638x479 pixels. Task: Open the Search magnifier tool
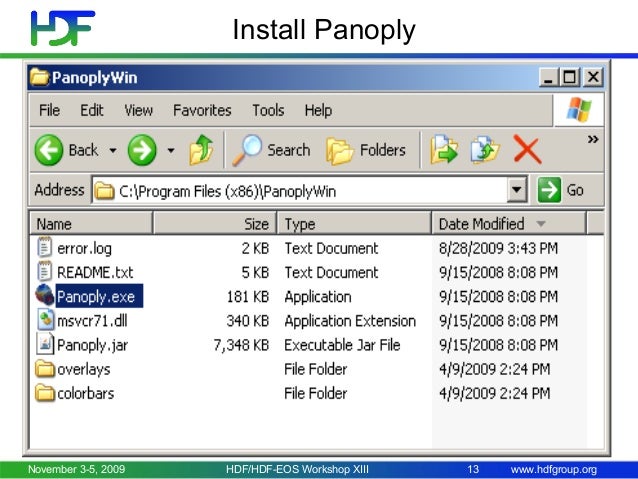(x=271, y=150)
